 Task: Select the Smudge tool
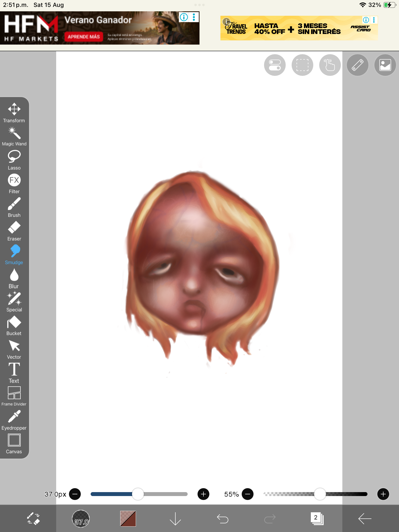coord(14,255)
